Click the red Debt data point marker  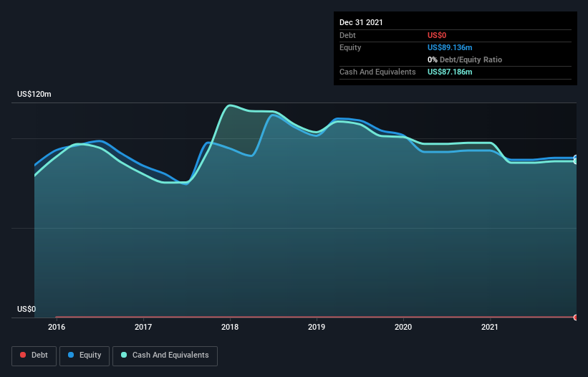click(x=576, y=318)
